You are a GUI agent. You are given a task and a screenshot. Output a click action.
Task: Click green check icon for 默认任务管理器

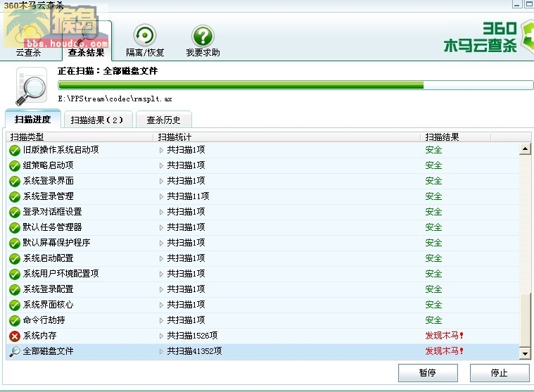coord(15,228)
